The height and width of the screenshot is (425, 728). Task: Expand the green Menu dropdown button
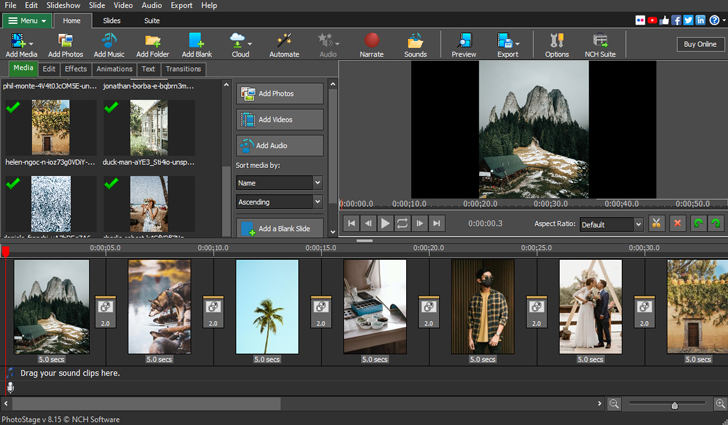27,20
